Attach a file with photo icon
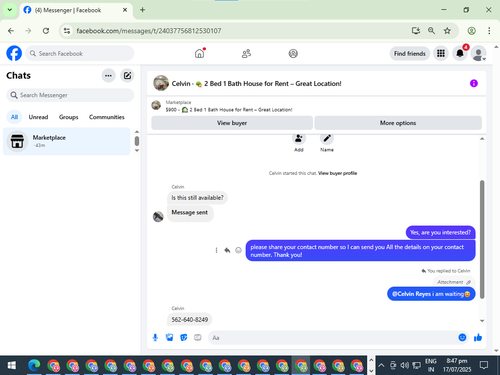Image resolution: width=500 pixels, height=375 pixels. tap(170, 338)
